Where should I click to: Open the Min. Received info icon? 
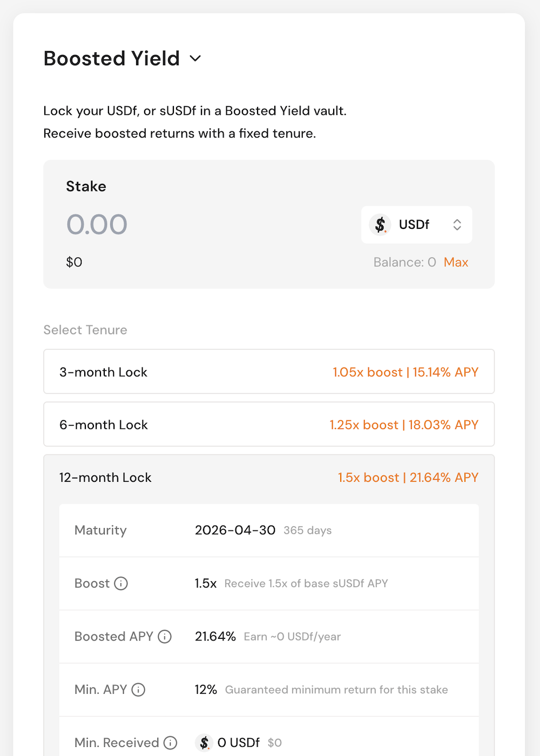coord(171,743)
